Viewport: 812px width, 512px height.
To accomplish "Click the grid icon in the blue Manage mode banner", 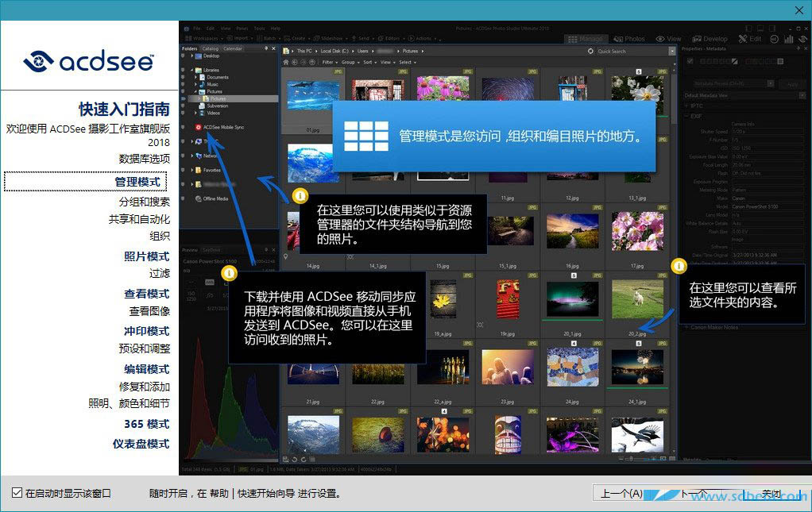I will 365,137.
